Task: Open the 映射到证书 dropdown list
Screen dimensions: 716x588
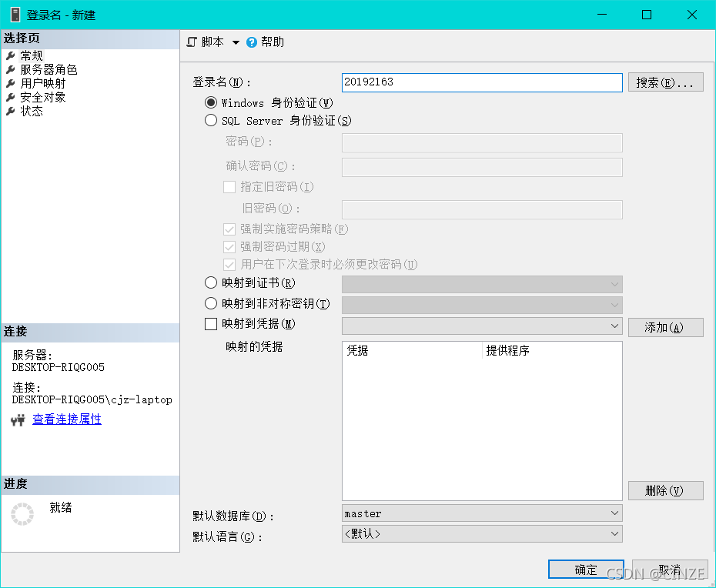Action: pos(482,285)
